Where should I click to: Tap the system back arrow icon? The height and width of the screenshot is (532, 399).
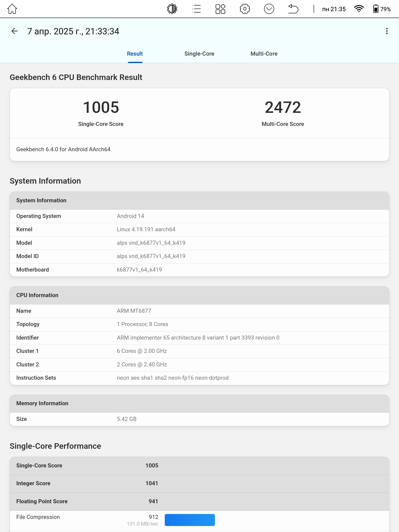coord(293,9)
